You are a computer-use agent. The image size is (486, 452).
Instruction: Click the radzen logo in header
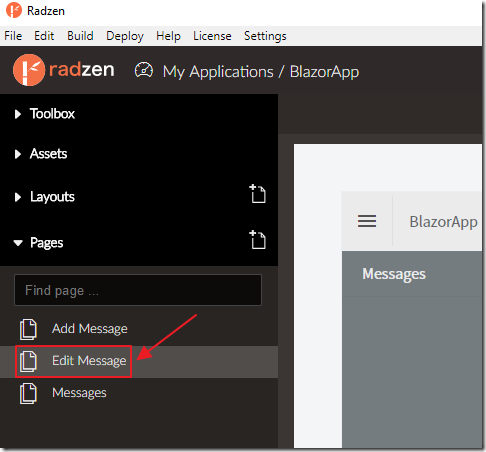pyautogui.click(x=63, y=70)
